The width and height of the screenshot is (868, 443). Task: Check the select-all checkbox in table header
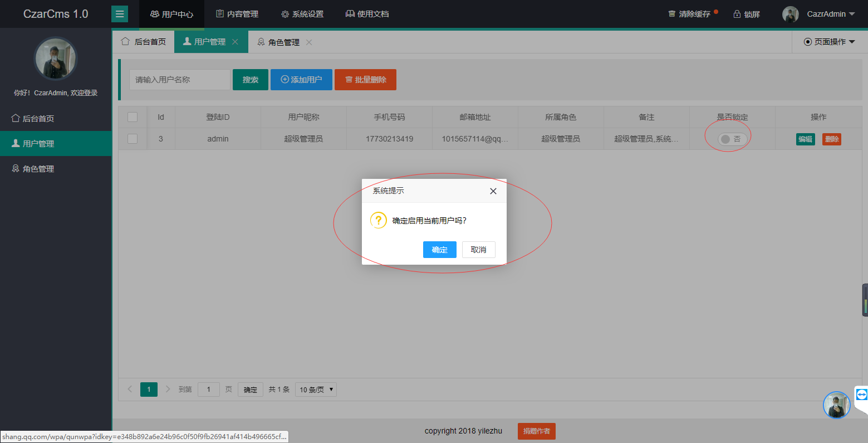(x=133, y=117)
